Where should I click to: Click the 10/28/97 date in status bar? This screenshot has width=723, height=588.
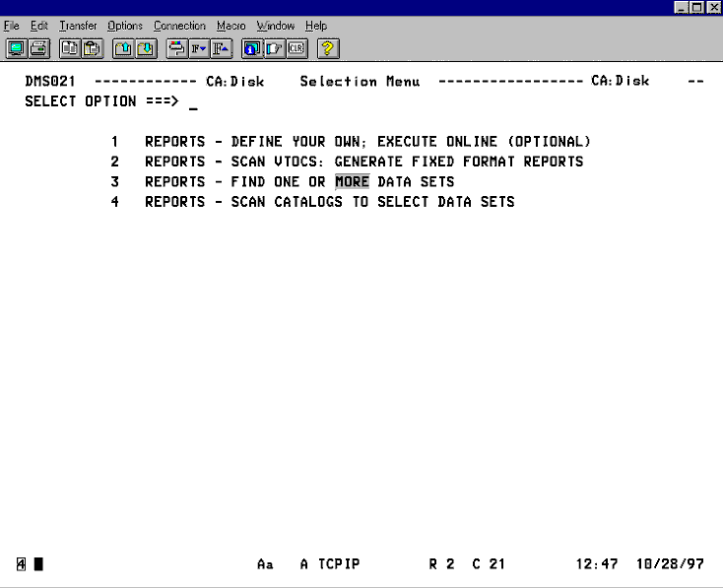click(671, 564)
